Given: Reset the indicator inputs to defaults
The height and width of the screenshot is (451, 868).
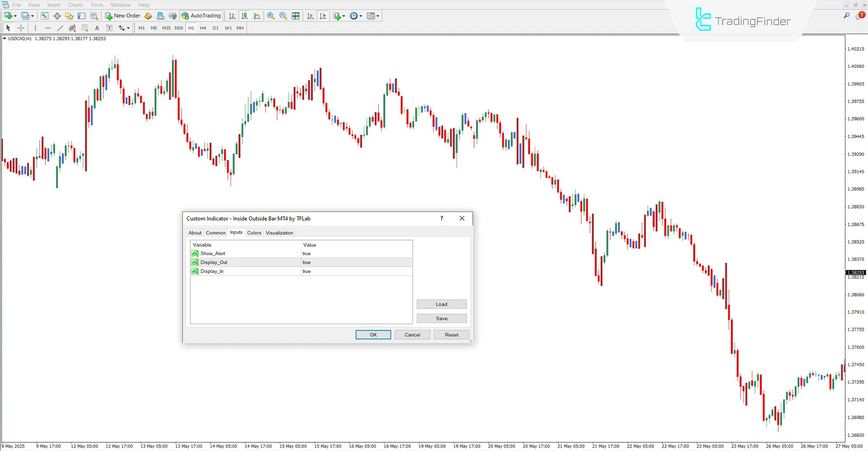Looking at the screenshot, I should click(451, 335).
